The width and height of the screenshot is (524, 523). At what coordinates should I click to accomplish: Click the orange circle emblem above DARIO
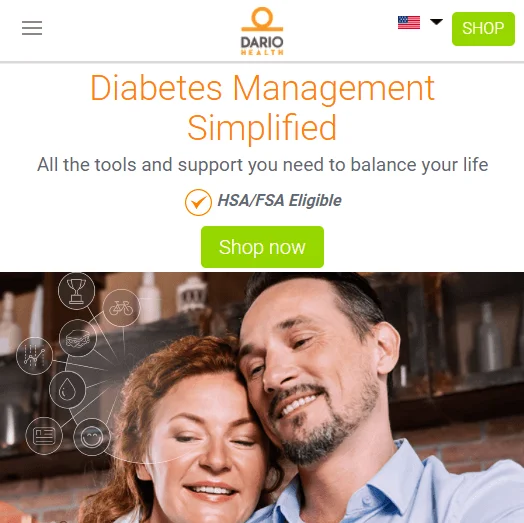[x=262, y=19]
